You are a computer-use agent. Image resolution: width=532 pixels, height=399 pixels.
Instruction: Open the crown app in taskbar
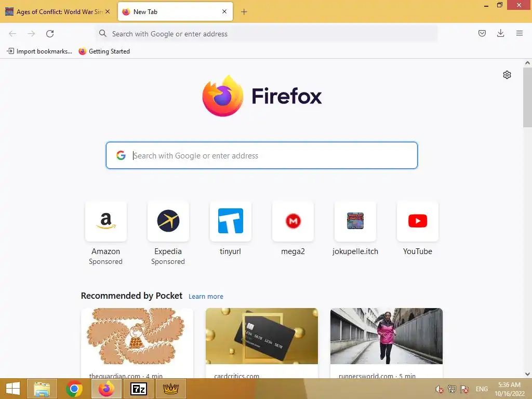170,389
